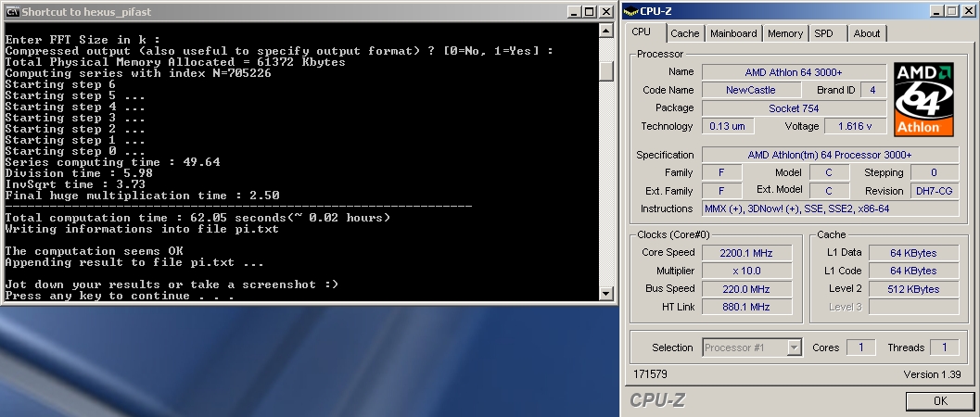The height and width of the screenshot is (417, 980).
Task: Click the command prompt title bar icon
Action: tap(12, 12)
